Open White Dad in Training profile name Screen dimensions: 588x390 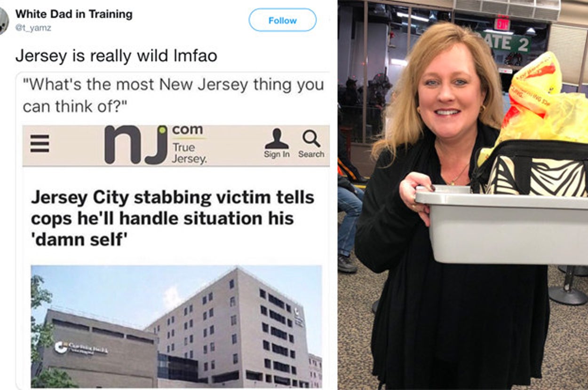[x=74, y=14]
